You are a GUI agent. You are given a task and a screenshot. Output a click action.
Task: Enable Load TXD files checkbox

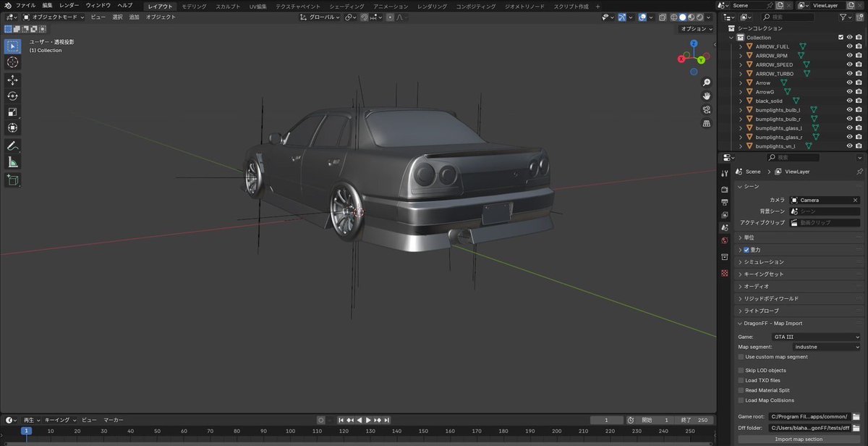pyautogui.click(x=741, y=380)
